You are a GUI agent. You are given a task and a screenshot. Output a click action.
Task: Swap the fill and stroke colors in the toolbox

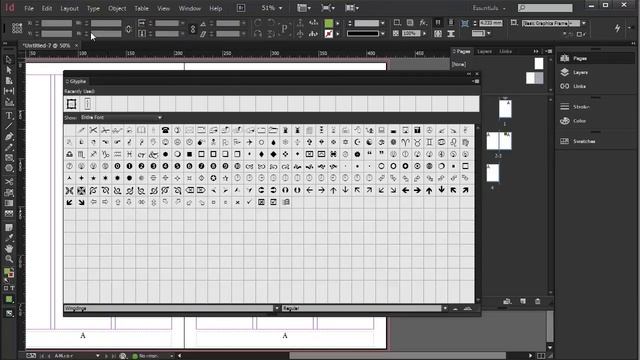[12, 269]
